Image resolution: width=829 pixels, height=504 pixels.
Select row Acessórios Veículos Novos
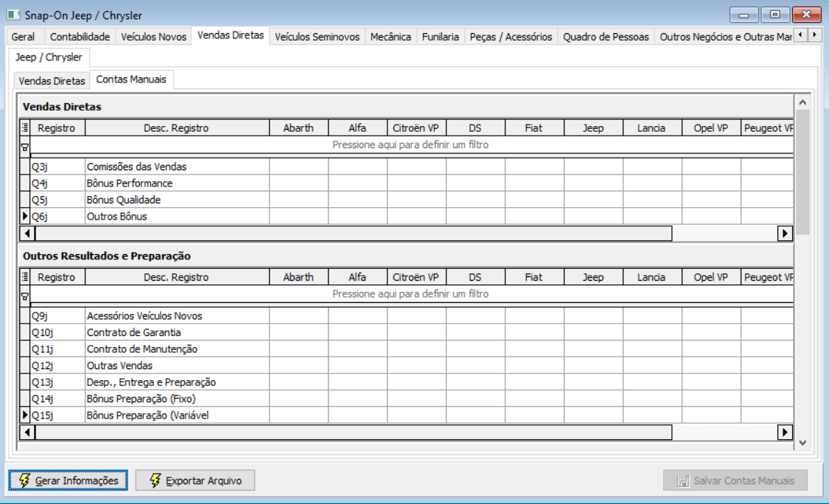(407, 315)
